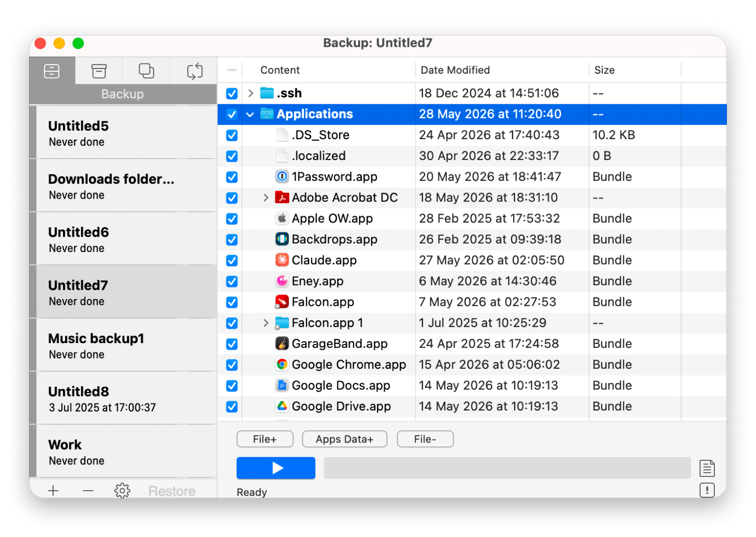Click the Eney.app icon
The height and width of the screenshot is (537, 756).
pyautogui.click(x=282, y=281)
